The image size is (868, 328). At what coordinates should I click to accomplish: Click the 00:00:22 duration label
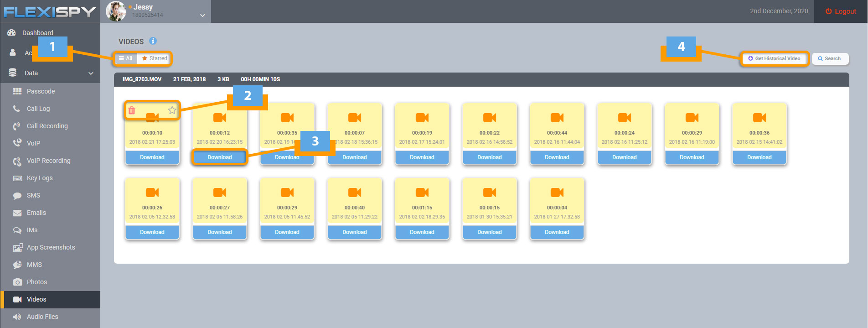(490, 133)
